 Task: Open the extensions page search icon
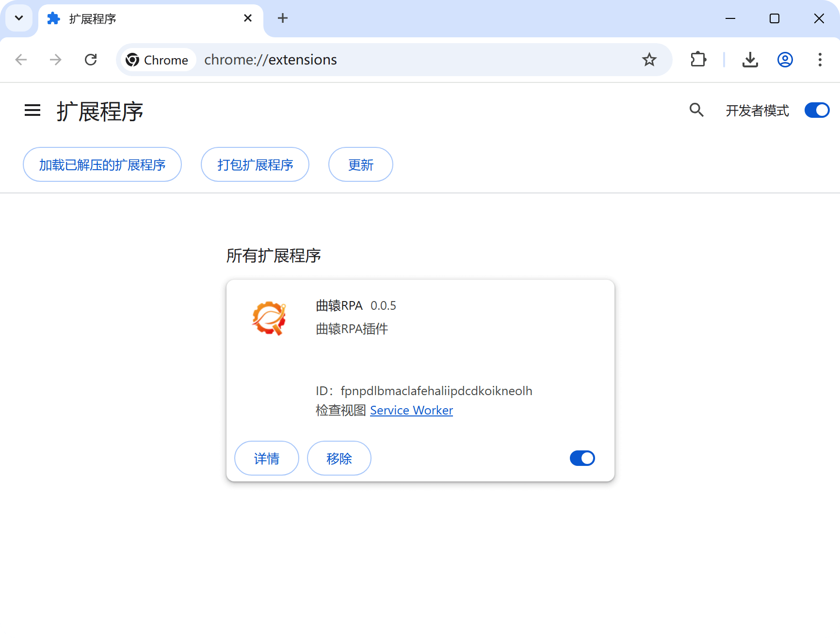(696, 110)
